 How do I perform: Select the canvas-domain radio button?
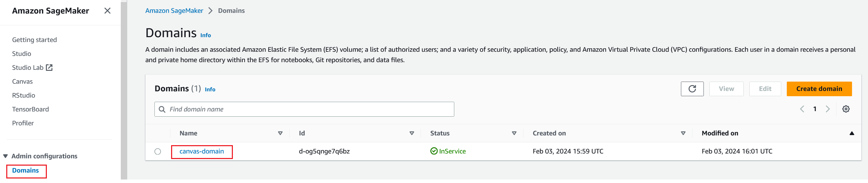tap(158, 151)
